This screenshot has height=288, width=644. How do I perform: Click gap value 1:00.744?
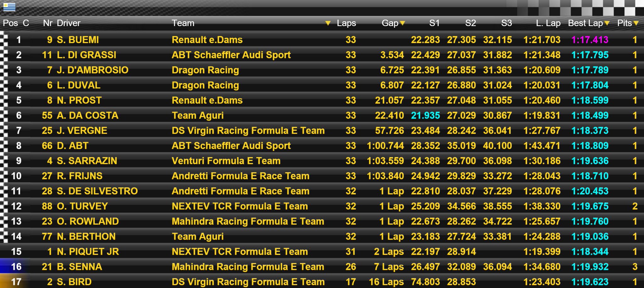(x=386, y=146)
